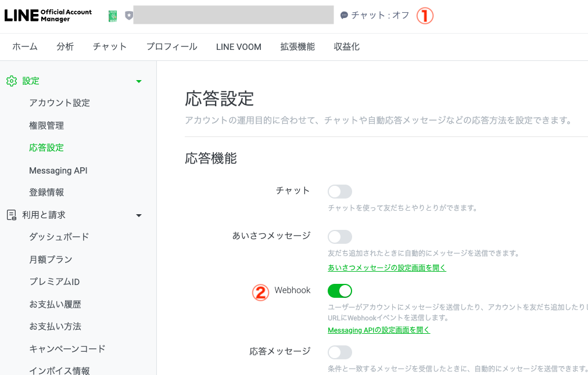Open お支払い履歴 in the sidebar
588x375 pixels.
55,304
